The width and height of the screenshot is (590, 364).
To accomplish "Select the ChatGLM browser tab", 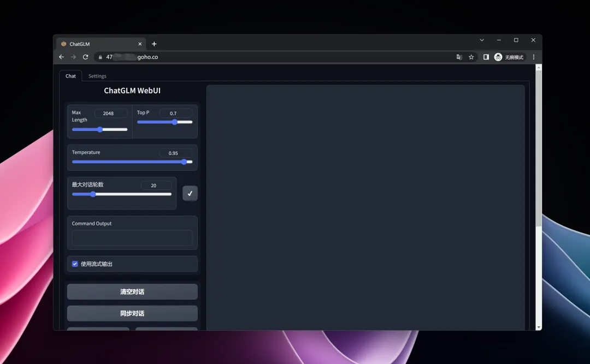I will pos(102,44).
